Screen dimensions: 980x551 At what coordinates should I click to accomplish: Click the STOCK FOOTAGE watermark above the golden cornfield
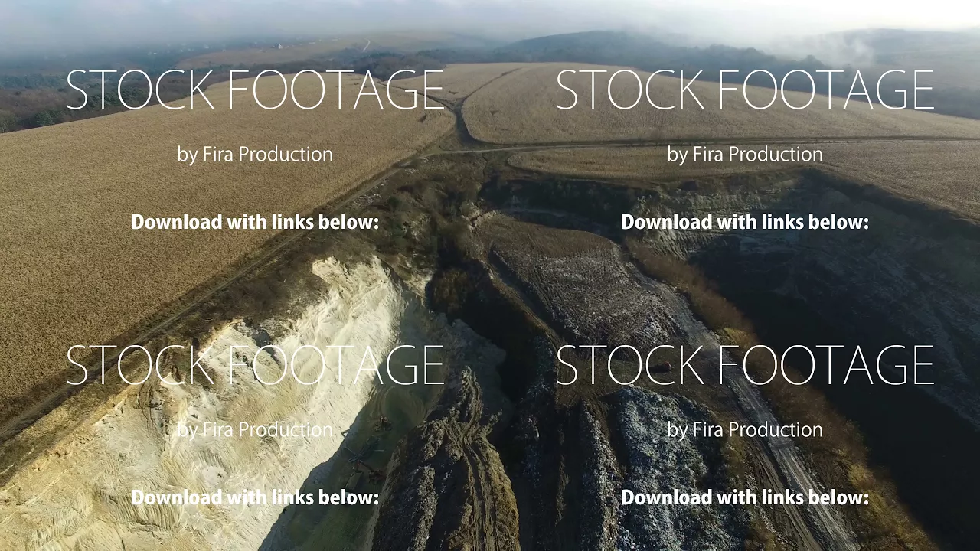[255, 90]
